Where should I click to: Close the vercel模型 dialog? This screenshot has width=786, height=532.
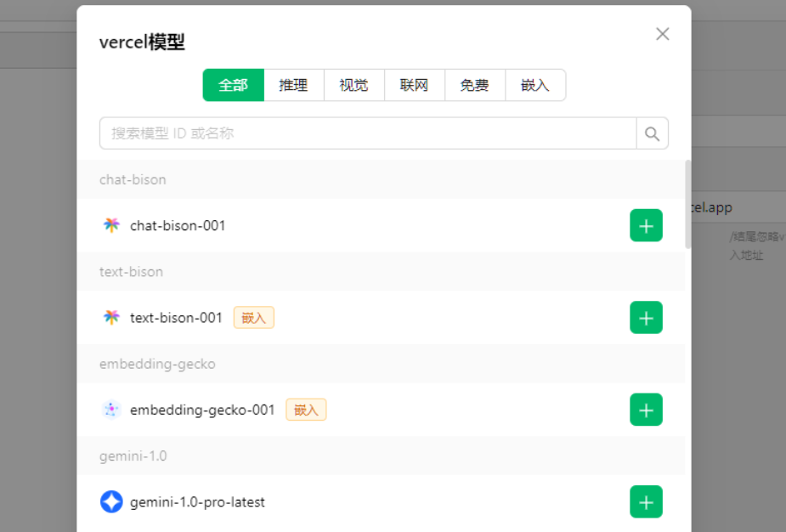coord(663,34)
